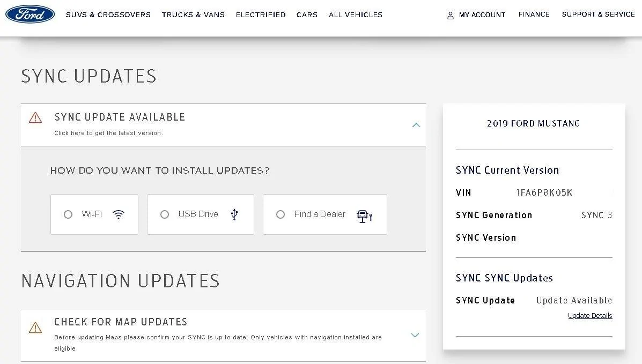Open the Finance menu
This screenshot has height=364, width=642.
pos(534,14)
